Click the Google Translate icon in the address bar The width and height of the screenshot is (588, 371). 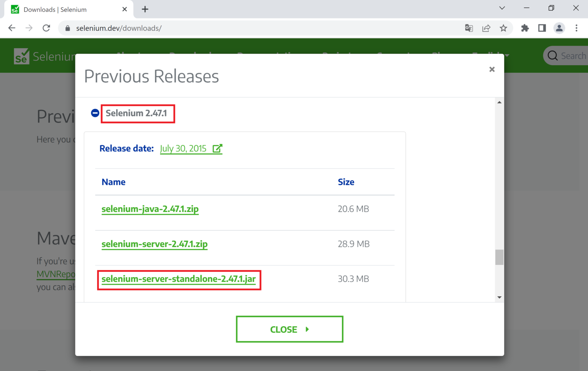pos(469,28)
